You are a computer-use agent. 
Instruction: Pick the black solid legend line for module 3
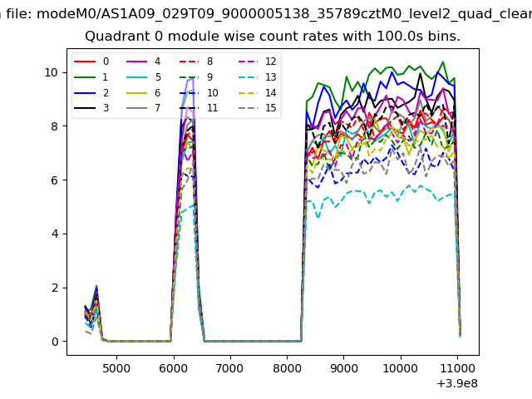tap(86, 108)
